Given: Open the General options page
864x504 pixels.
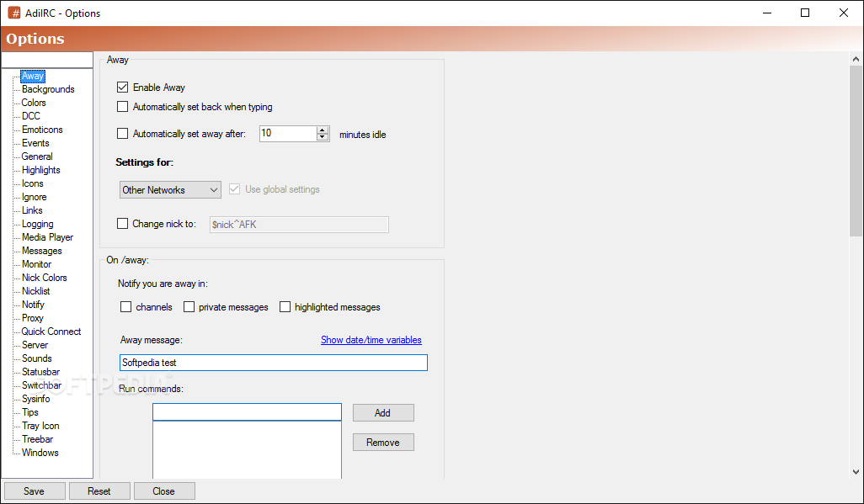Looking at the screenshot, I should click(x=37, y=157).
